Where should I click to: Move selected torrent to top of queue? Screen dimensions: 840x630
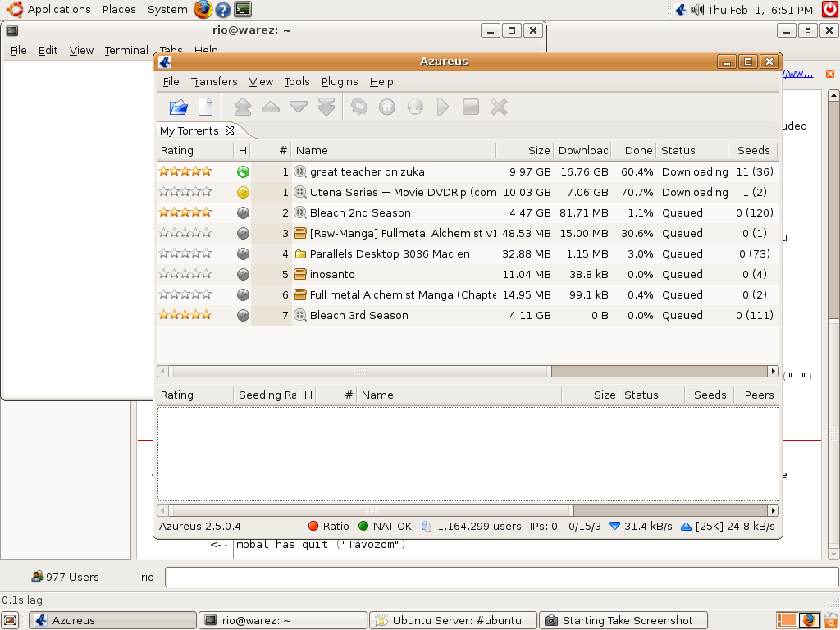[x=243, y=107]
